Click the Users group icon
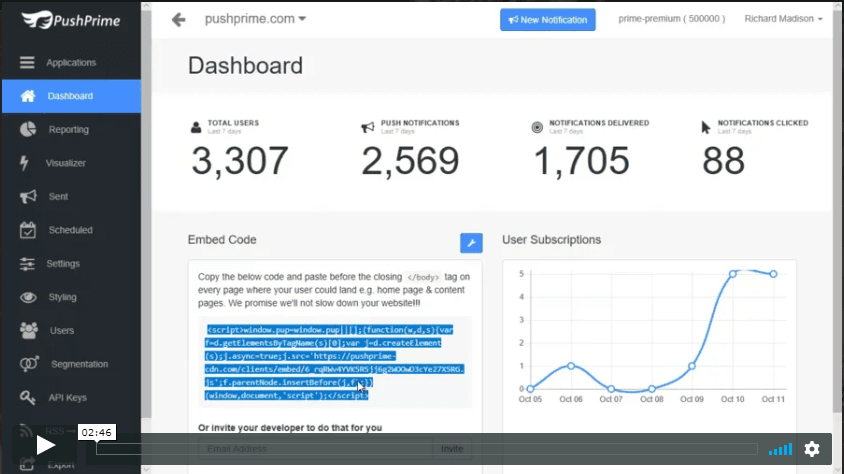The width and height of the screenshot is (844, 474). coord(28,330)
